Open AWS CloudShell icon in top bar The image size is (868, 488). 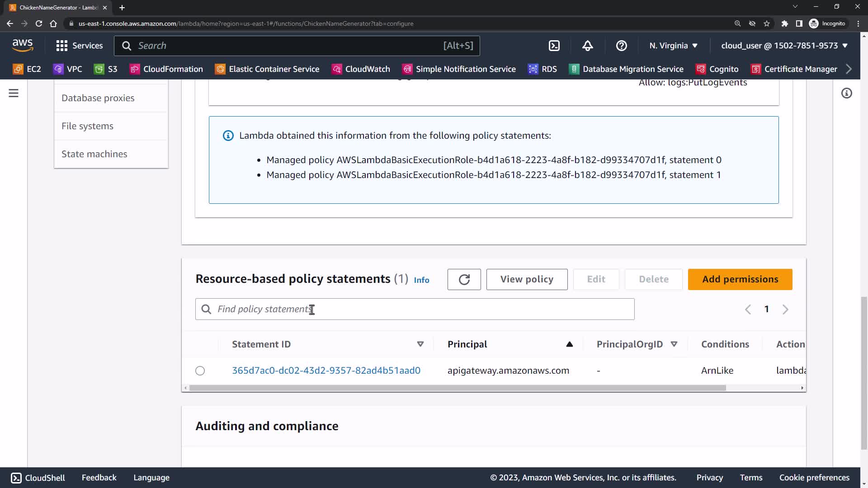(554, 46)
